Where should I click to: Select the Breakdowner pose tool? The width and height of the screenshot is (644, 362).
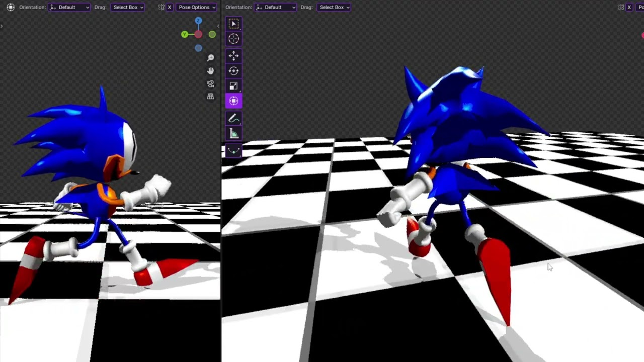233,150
